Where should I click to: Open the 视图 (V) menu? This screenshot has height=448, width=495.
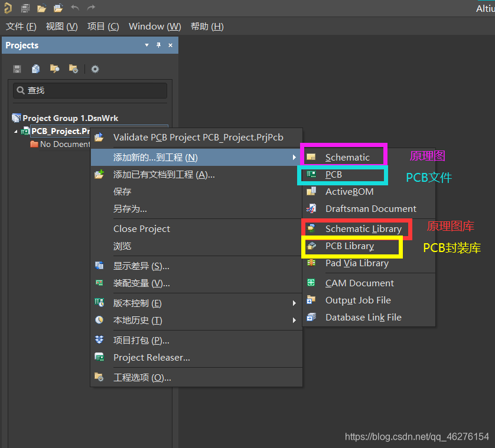[x=61, y=26]
